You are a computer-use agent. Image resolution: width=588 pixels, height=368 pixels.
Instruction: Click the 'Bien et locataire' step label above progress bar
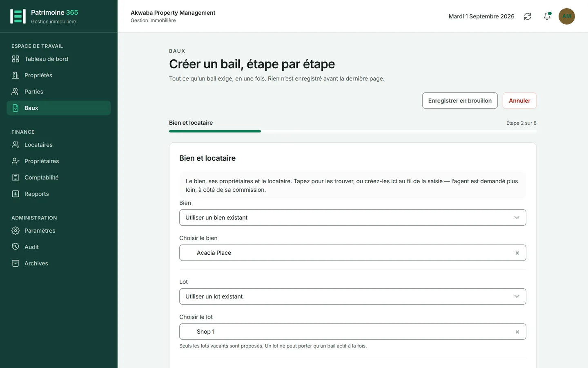pyautogui.click(x=191, y=123)
